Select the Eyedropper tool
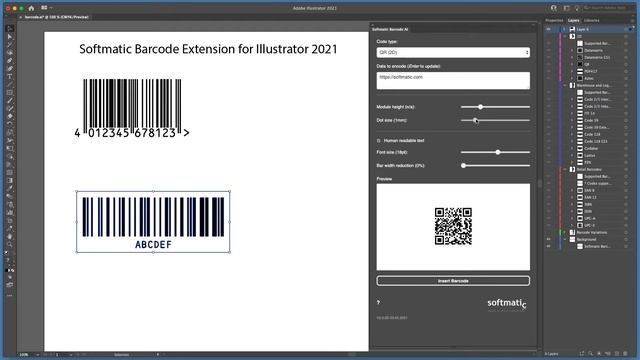Image resolution: width=640 pixels, height=360 pixels. pos(10,188)
